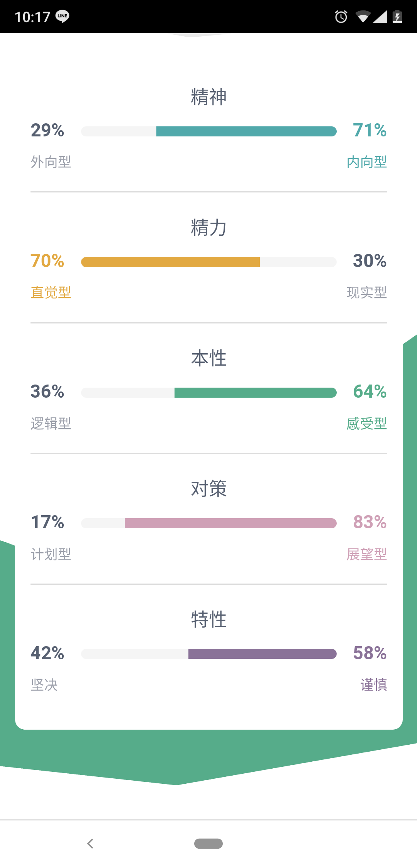Tap the 10:17 clock in status bar
The height and width of the screenshot is (868, 417).
32,17
